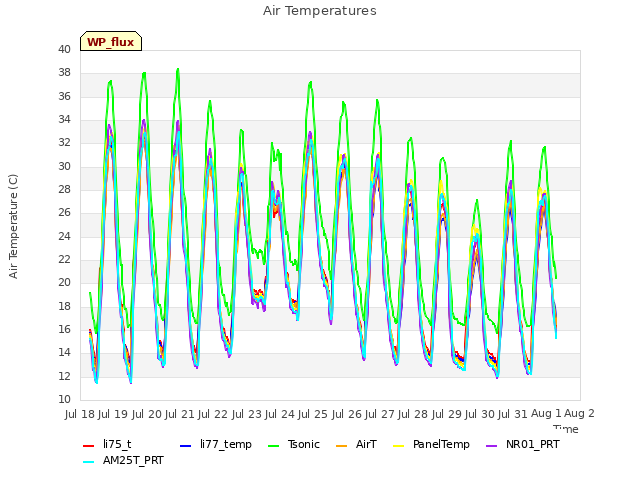640x480 pixels.
Task: Click the 40 y-axis tick label
Action: (64, 49)
